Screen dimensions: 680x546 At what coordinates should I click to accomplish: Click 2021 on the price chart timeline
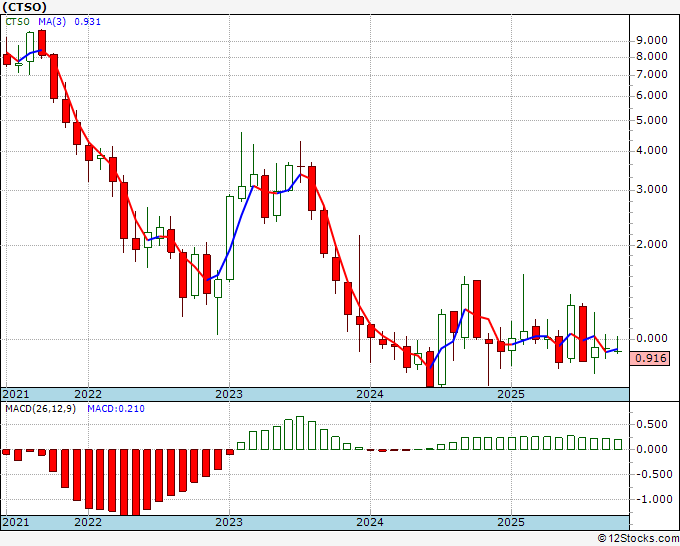16,394
